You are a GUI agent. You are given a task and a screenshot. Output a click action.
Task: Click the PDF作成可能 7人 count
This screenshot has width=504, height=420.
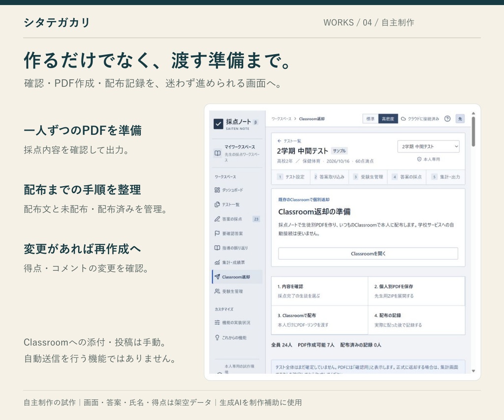316,345
